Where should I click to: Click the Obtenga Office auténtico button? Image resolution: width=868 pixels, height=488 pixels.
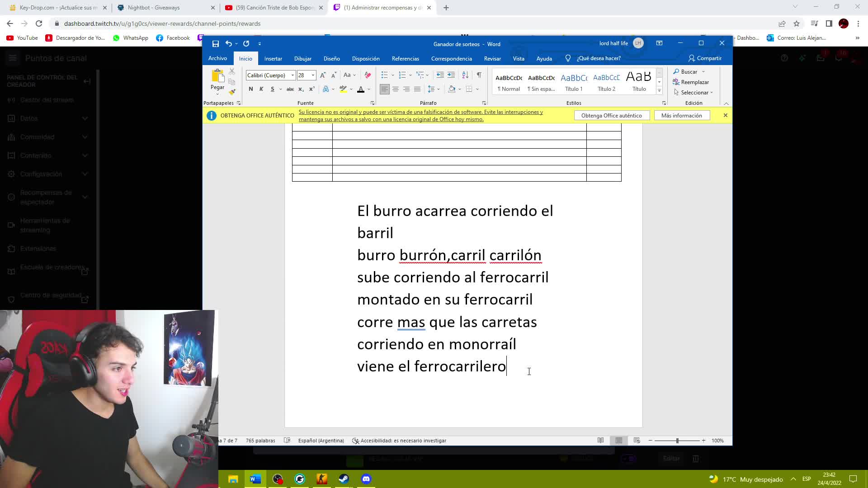click(x=612, y=116)
